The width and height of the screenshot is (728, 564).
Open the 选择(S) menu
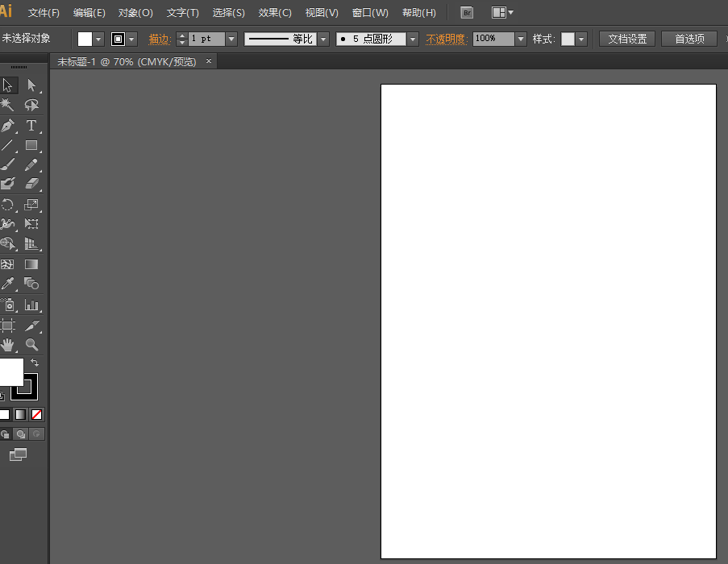point(228,13)
